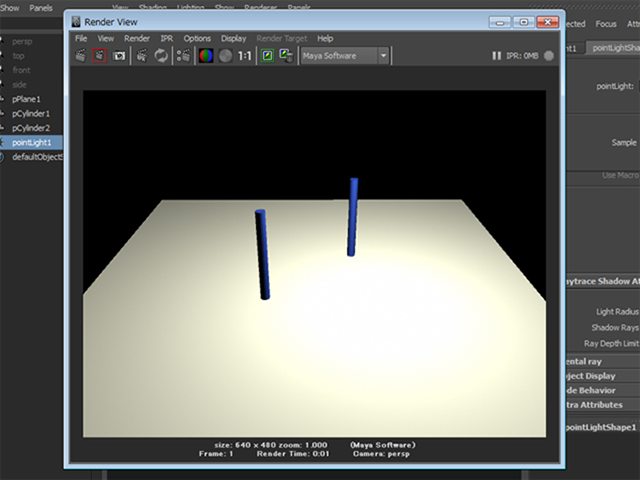Switch to the pointLightShape tab in the Attribute Editor

tap(613, 48)
